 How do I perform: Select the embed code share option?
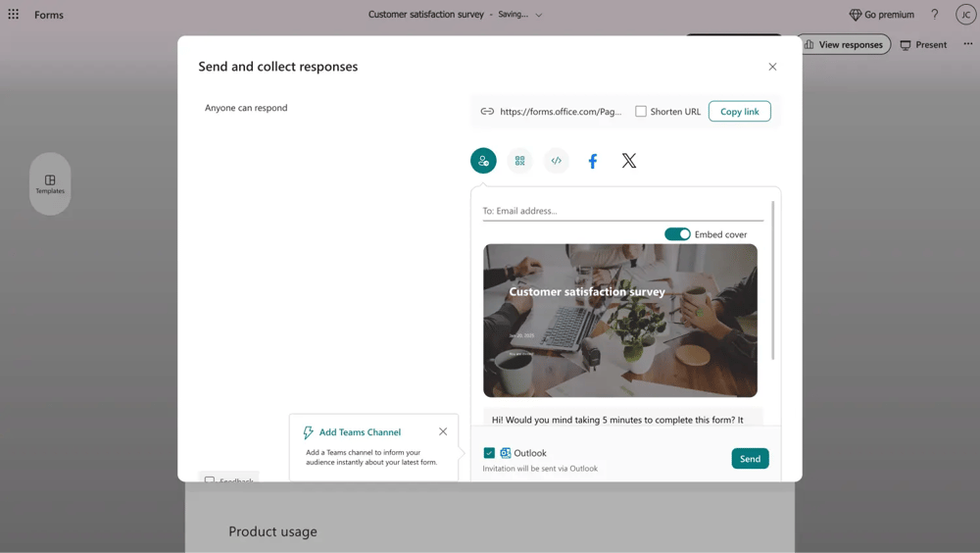pos(556,161)
